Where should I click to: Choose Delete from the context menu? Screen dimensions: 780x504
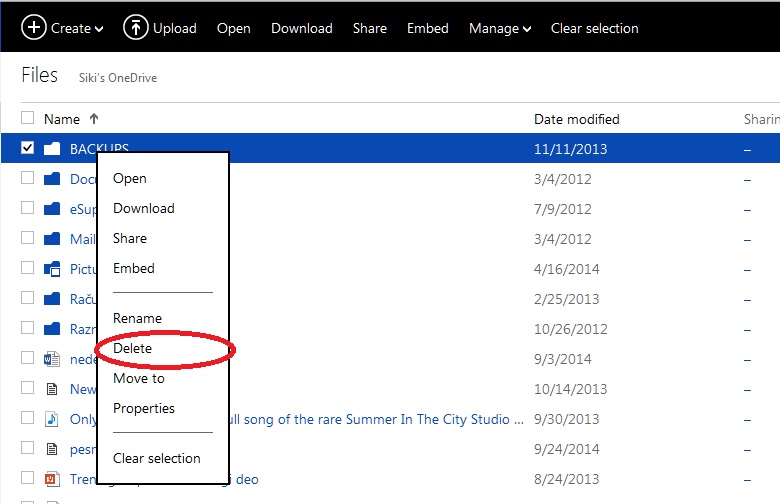133,348
